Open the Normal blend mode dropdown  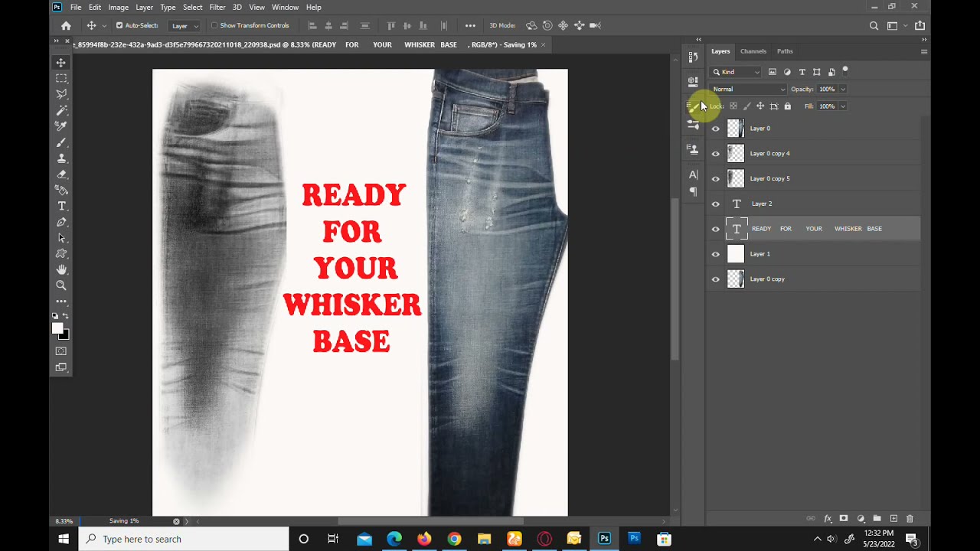point(748,89)
